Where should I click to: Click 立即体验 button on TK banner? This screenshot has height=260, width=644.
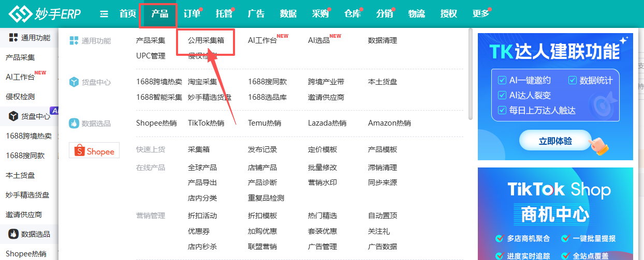point(555,140)
